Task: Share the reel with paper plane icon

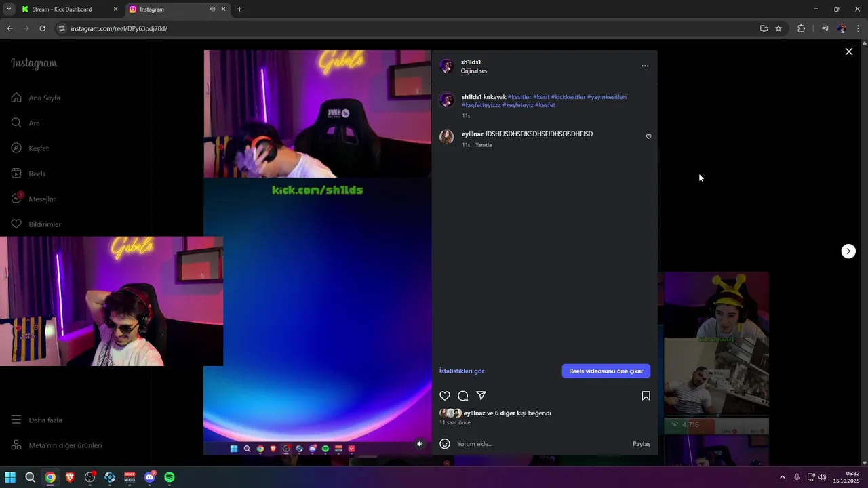Action: click(x=481, y=396)
